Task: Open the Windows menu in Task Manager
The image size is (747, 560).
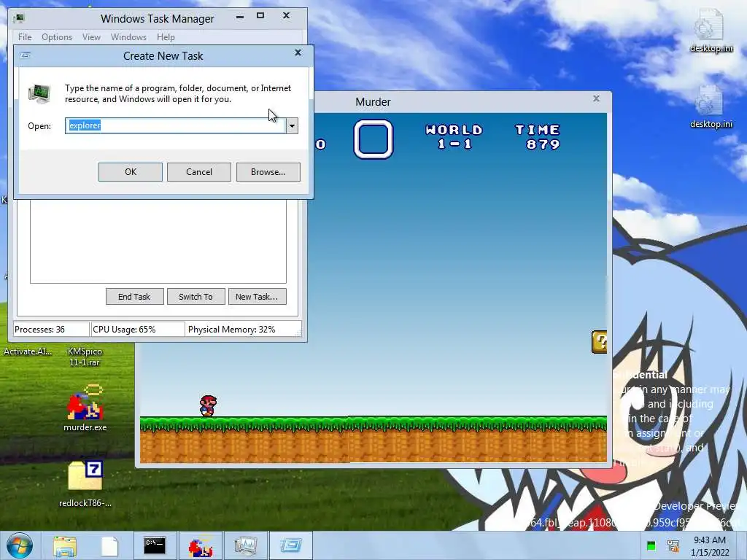Action: (x=128, y=37)
